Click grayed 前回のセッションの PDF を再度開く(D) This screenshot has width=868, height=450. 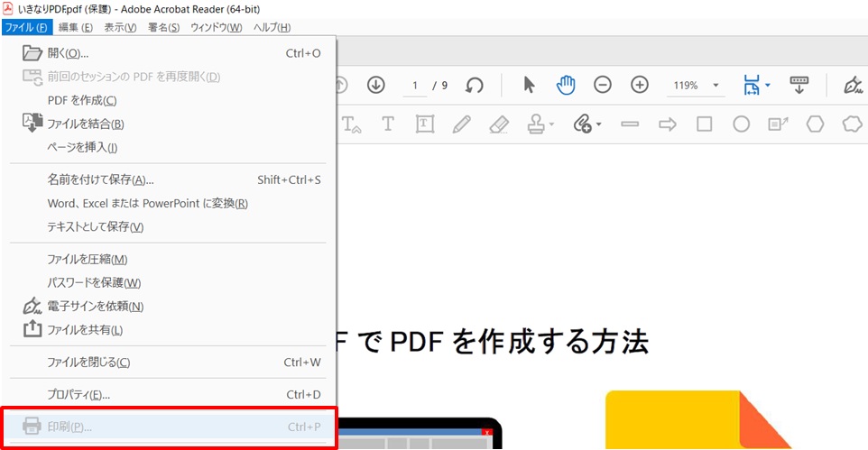(167, 77)
